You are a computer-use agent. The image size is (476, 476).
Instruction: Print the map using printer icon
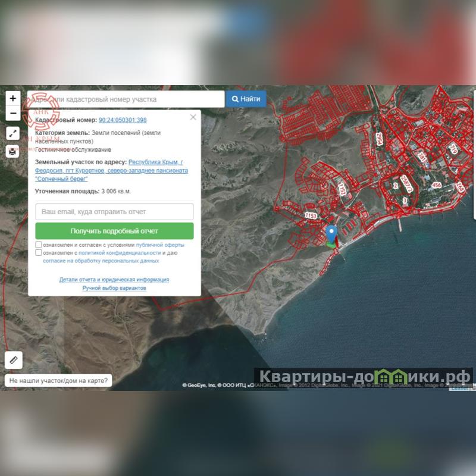tap(13, 151)
